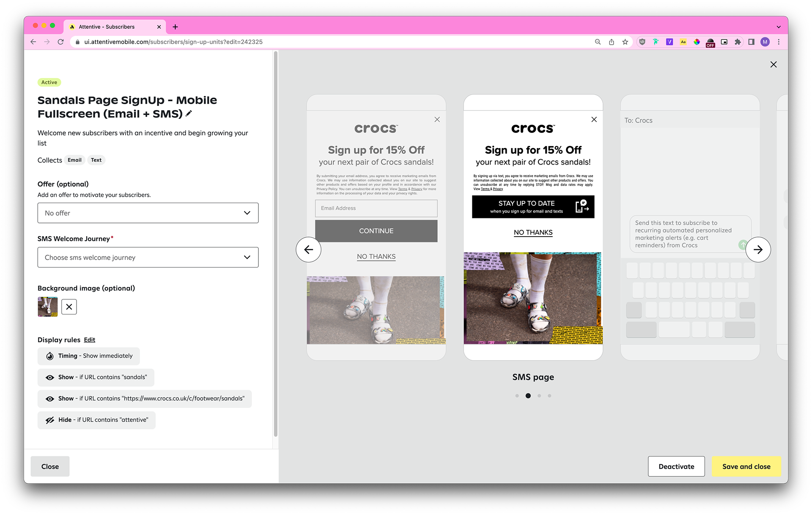Reload the page in browser toolbar
Image resolution: width=812 pixels, height=515 pixels.
[x=61, y=42]
